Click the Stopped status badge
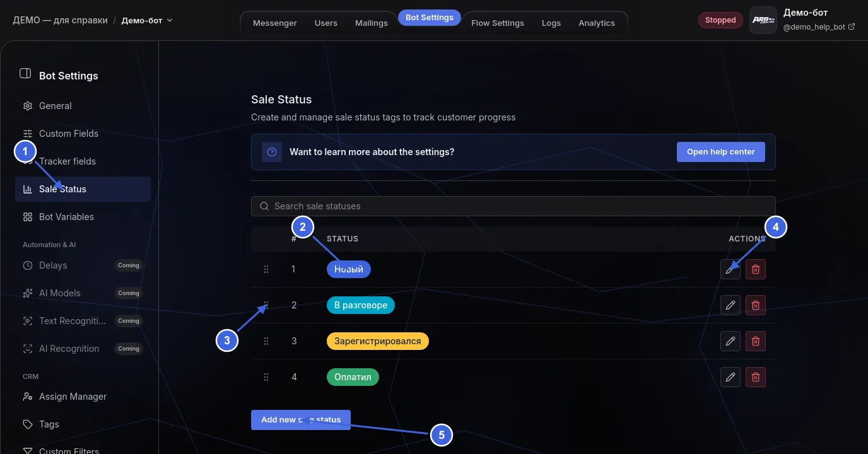This screenshot has width=868, height=454. (x=720, y=20)
